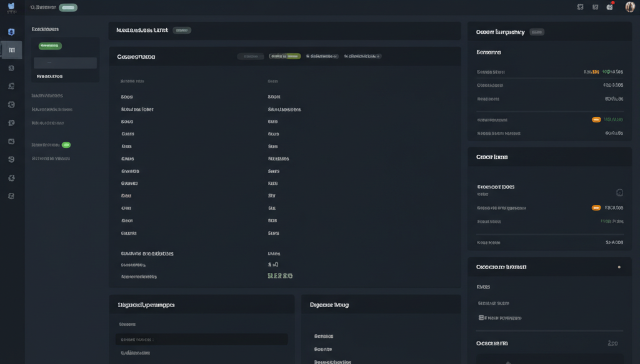Select the green-highlighted filter pill in the table header
This screenshot has height=364, width=640.
point(285,56)
